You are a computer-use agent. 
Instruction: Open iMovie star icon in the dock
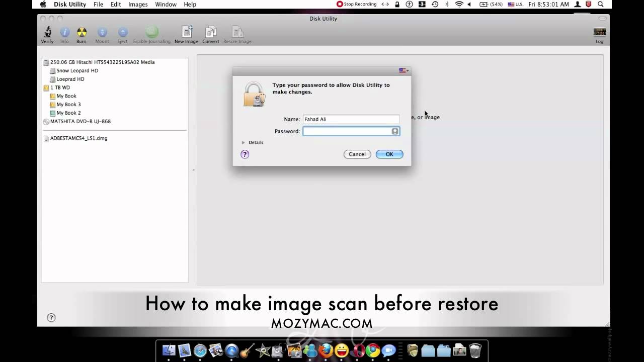(263, 350)
